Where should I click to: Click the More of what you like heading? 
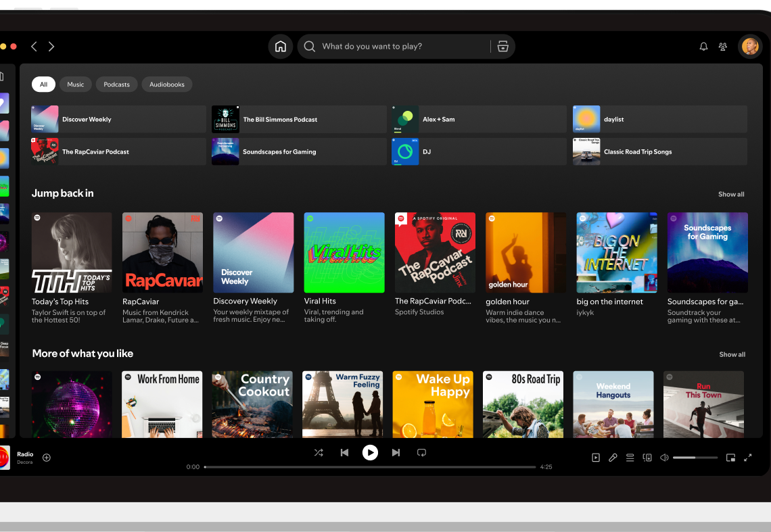[x=83, y=354]
